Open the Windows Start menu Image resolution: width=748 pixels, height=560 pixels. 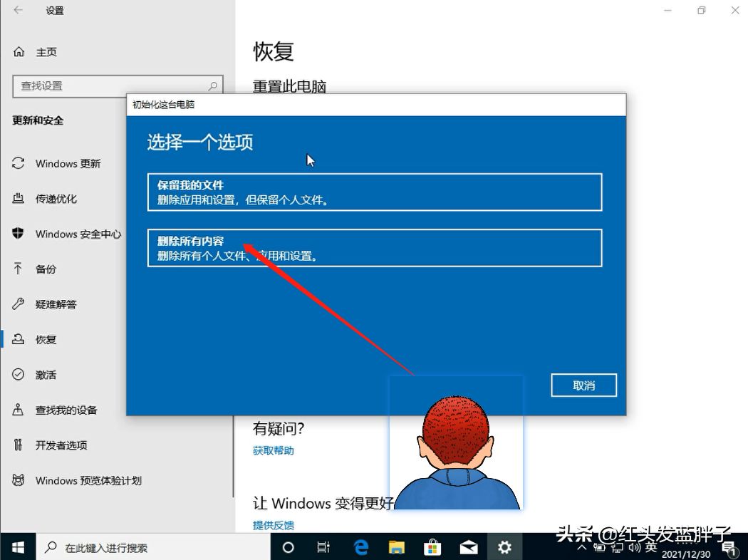click(18, 546)
